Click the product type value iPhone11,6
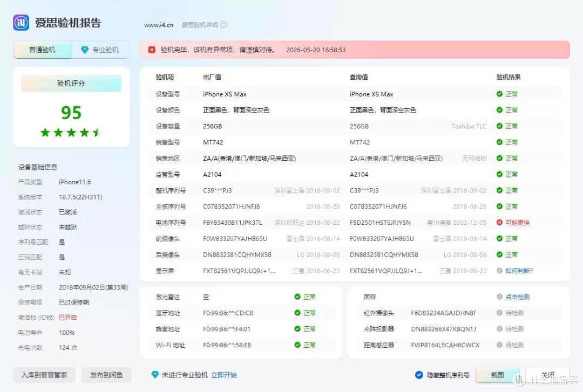The width and height of the screenshot is (583, 392). [x=74, y=182]
